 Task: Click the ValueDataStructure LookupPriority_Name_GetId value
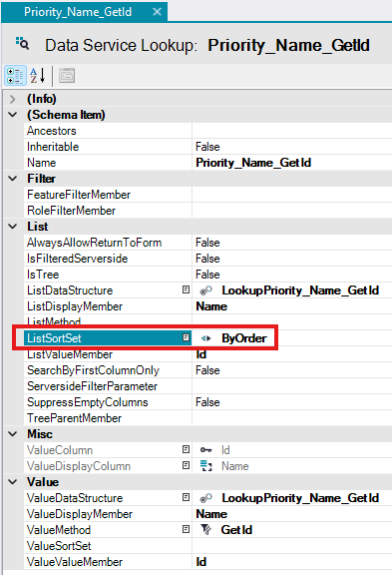pyautogui.click(x=300, y=498)
